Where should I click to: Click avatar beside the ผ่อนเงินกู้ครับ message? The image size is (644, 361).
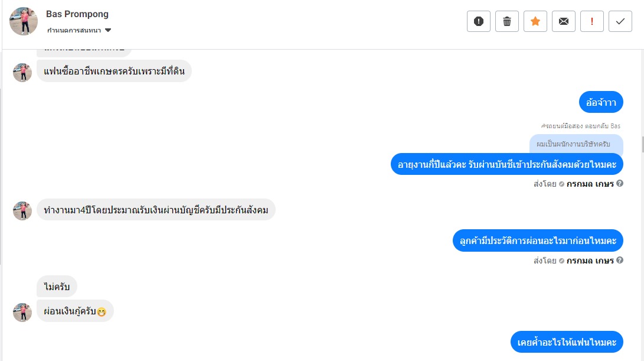pos(22,312)
